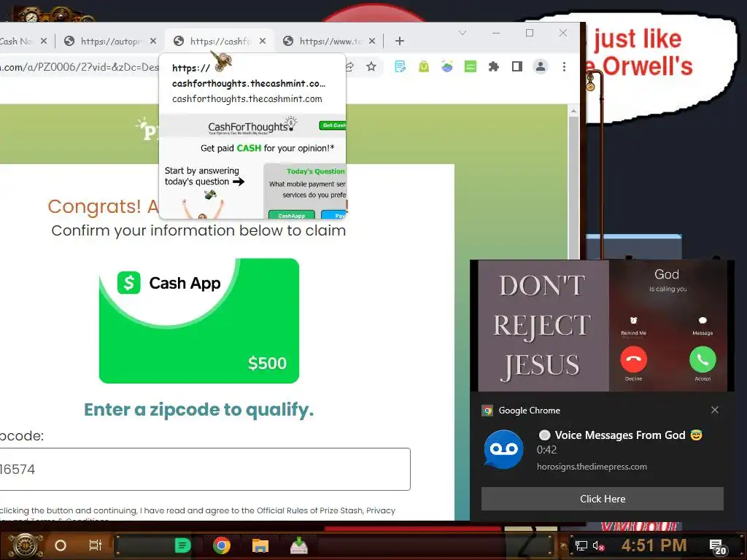Open Task View on the taskbar
Image resolution: width=747 pixels, height=560 pixels.
pos(96,545)
